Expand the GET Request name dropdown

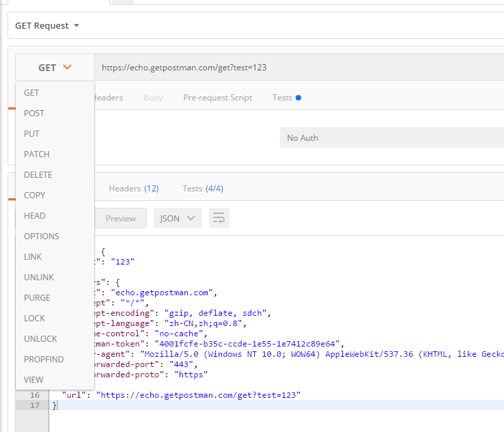[x=47, y=26]
